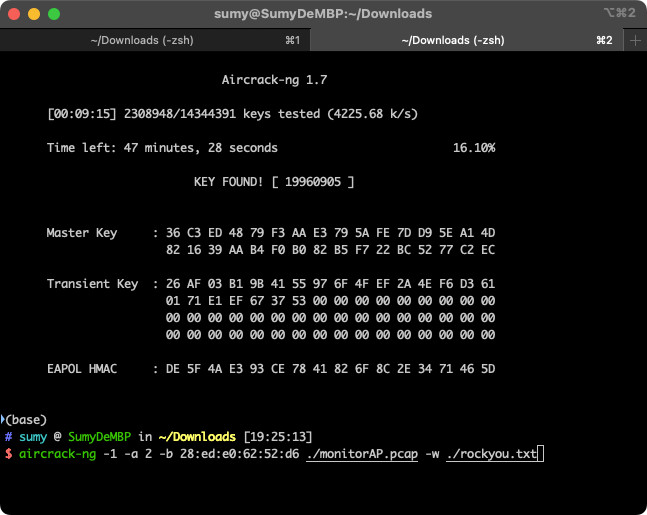Click the Aircrack-ng 1.7 heading
This screenshot has height=515, width=647.
pyautogui.click(x=273, y=79)
